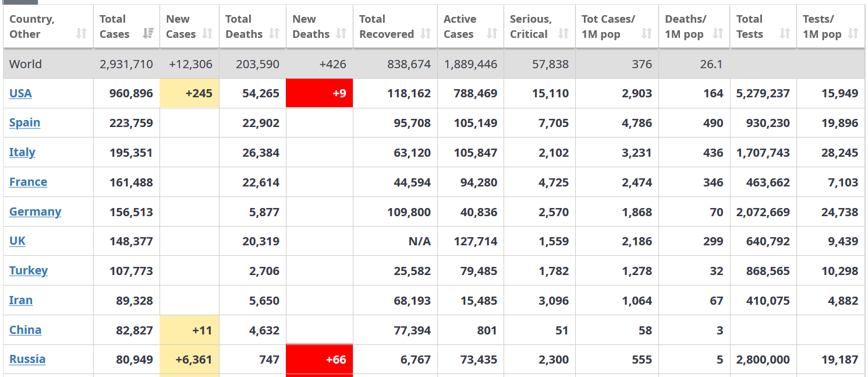Image resolution: width=868 pixels, height=377 pixels.
Task: Click Iran total recovered 68,193
Action: click(412, 301)
